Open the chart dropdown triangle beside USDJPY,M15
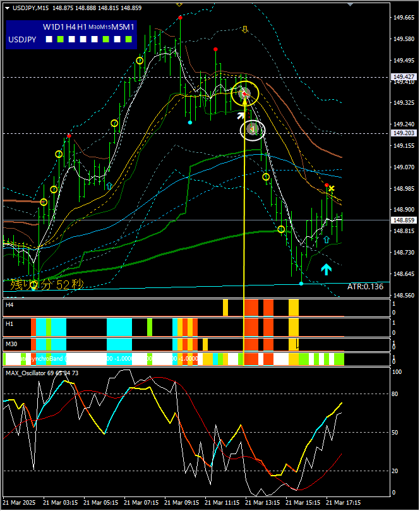Viewport: 420px width, 511px height. point(8,8)
